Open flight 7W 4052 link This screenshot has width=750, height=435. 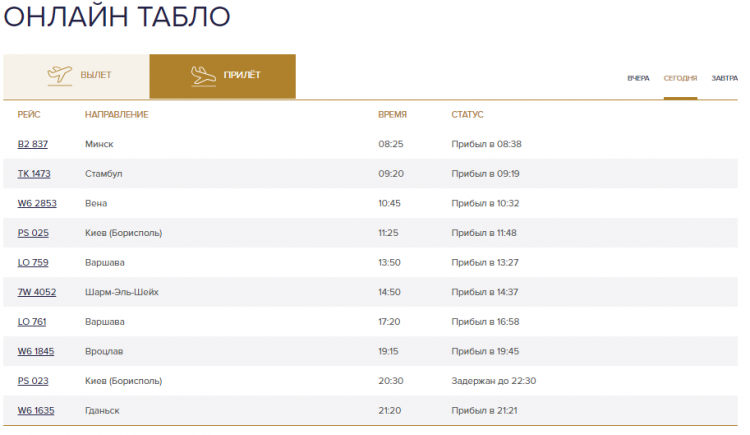pos(37,292)
